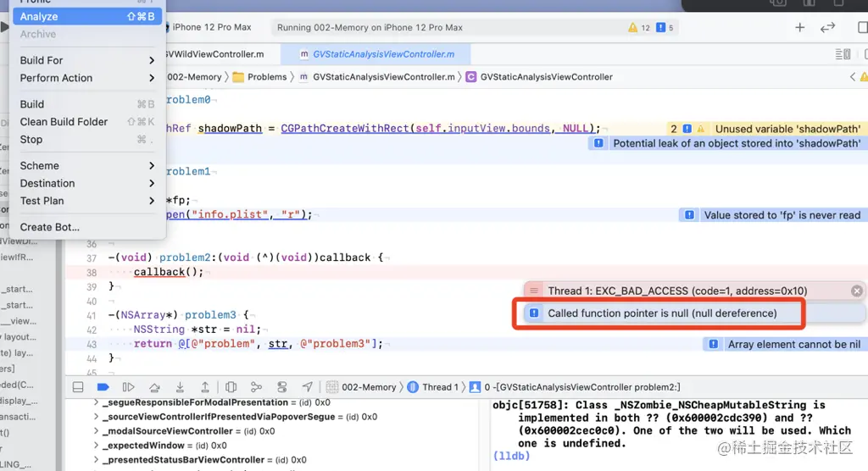Click Value stored to 'fp' annotation
The image size is (868, 471).
click(782, 215)
